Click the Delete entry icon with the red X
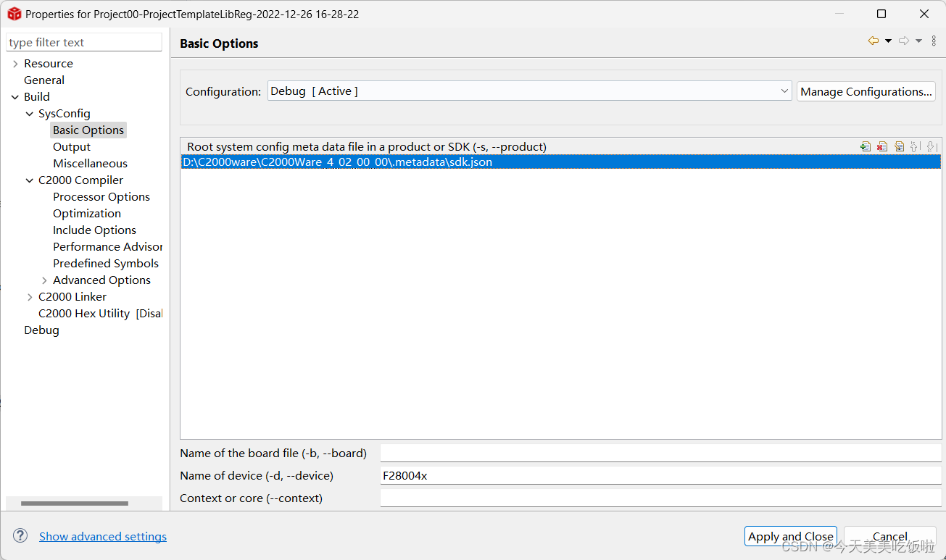946x560 pixels. (x=882, y=146)
